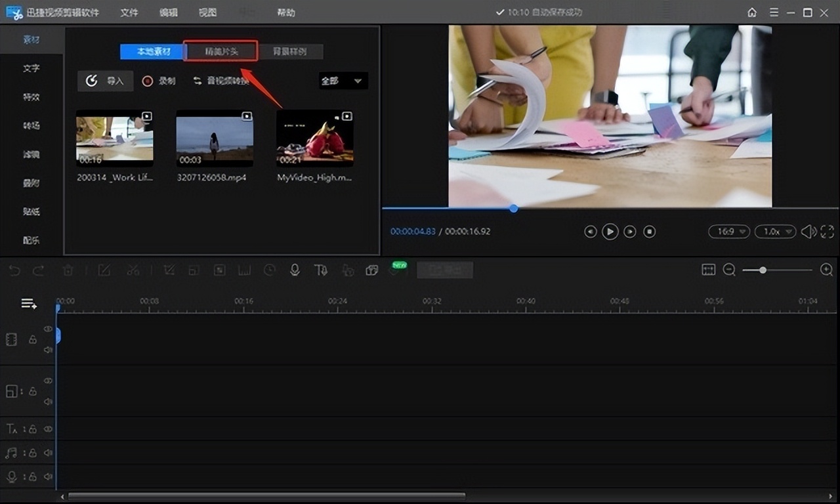Stop the video preview playback
Viewport: 840px width, 504px height.
point(649,232)
